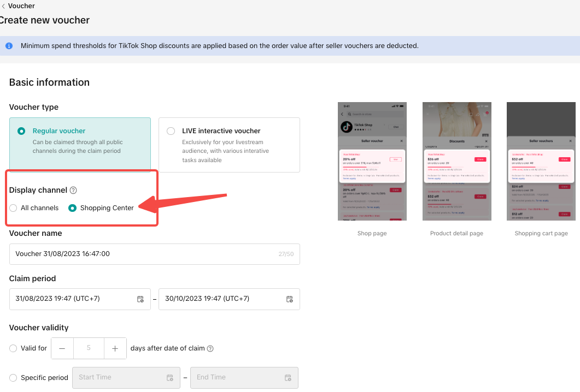
Task: Click calendar icon in End Time field
Action: [x=288, y=378]
